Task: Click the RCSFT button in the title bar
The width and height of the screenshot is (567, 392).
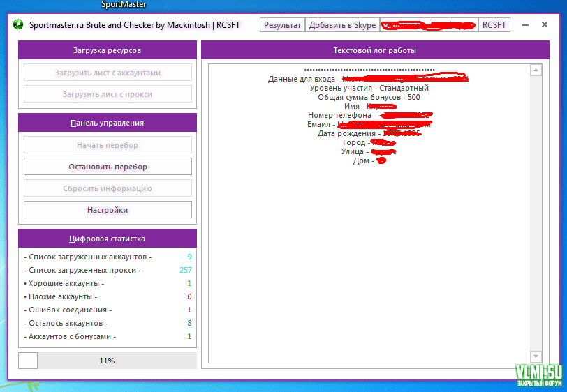Action: 495,25
